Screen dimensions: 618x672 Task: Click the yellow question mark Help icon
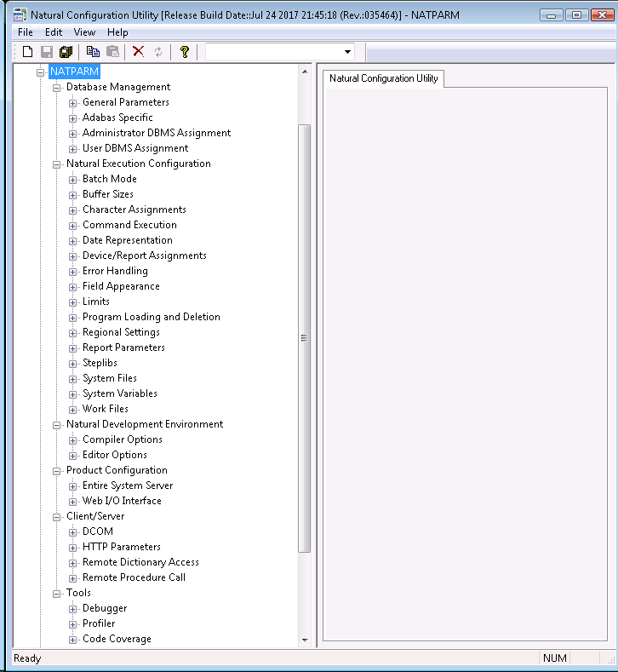pyautogui.click(x=185, y=52)
